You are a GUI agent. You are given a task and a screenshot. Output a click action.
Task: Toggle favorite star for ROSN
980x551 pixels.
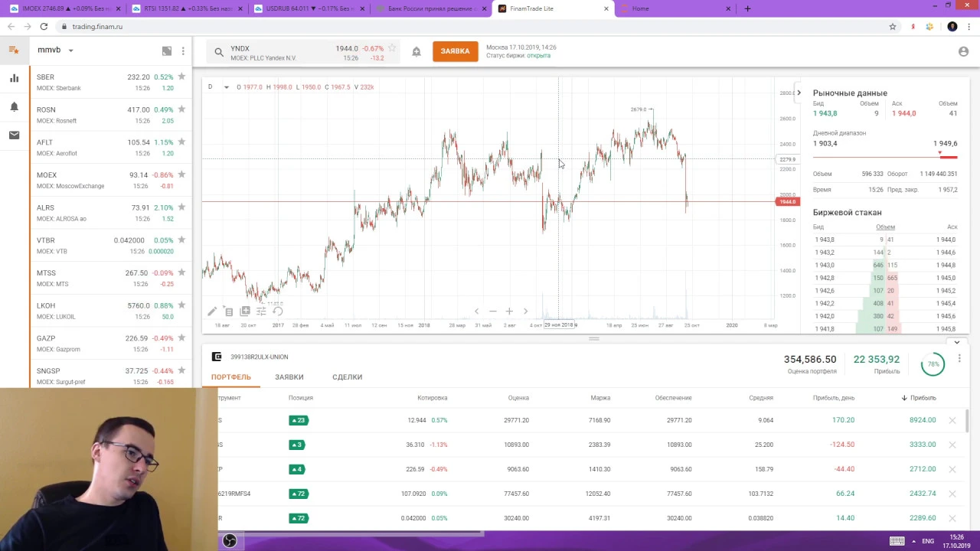[x=181, y=109]
